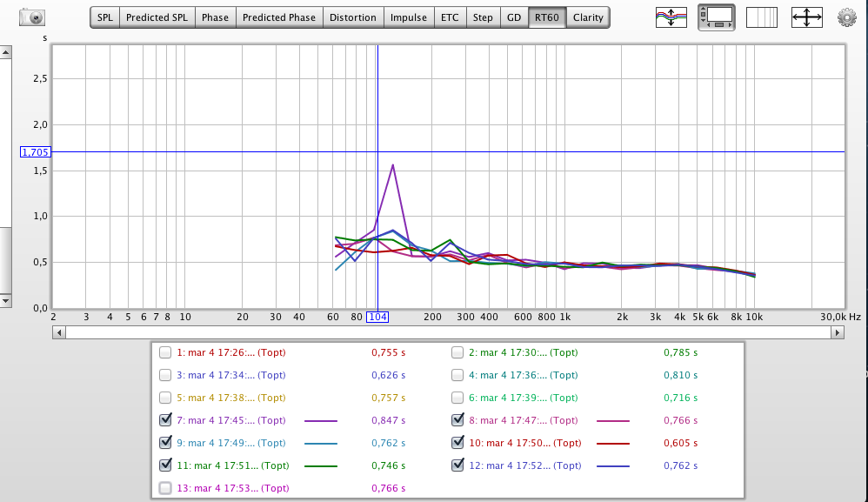Open graph settings gear icon
The height and width of the screenshot is (502, 868).
click(847, 17)
